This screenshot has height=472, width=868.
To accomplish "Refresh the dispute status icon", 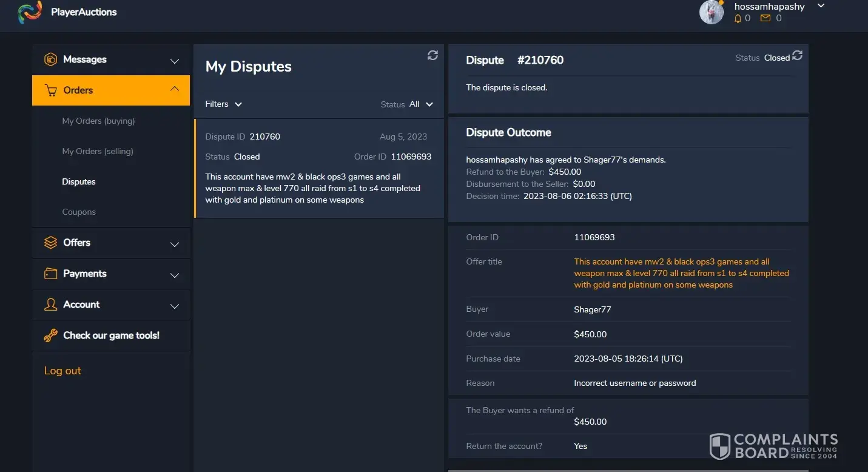I will pyautogui.click(x=798, y=55).
